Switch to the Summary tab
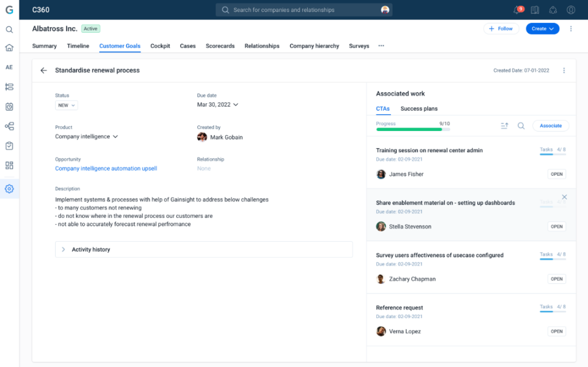The height and width of the screenshot is (367, 588). (44, 46)
